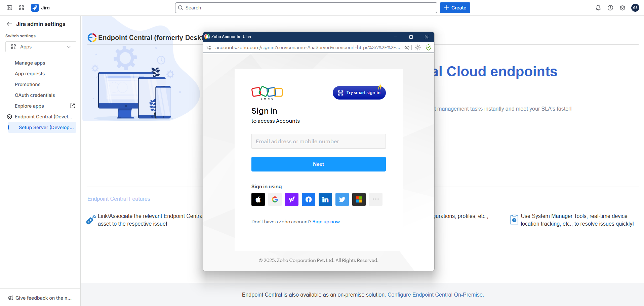The width and height of the screenshot is (644, 306).
Task: Minimize the Zoho Accounts window
Action: point(396,37)
